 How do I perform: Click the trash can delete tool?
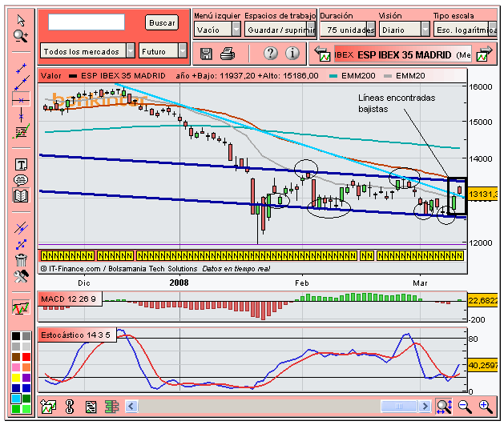pyautogui.click(x=21, y=260)
